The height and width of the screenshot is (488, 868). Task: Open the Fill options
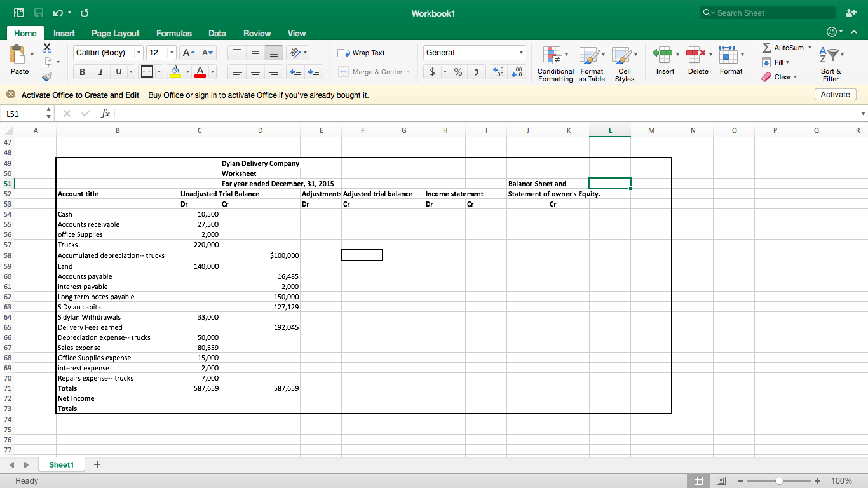tap(775, 62)
